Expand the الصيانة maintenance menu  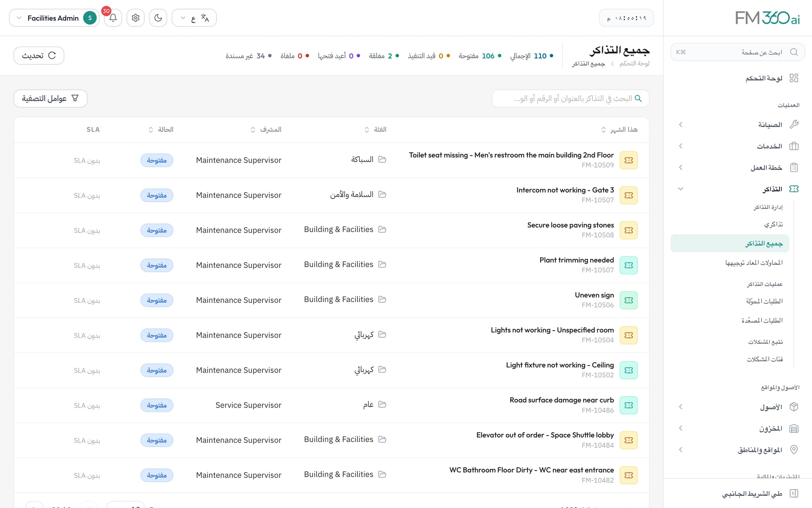click(x=738, y=125)
